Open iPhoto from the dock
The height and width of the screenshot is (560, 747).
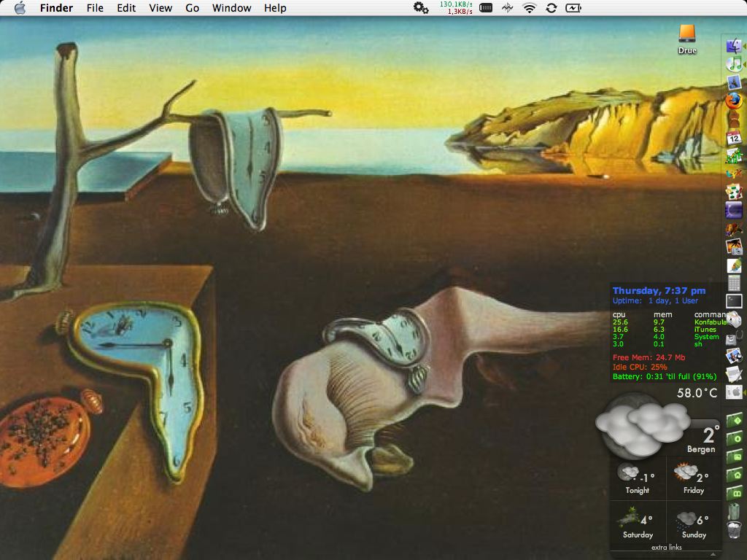[734, 246]
